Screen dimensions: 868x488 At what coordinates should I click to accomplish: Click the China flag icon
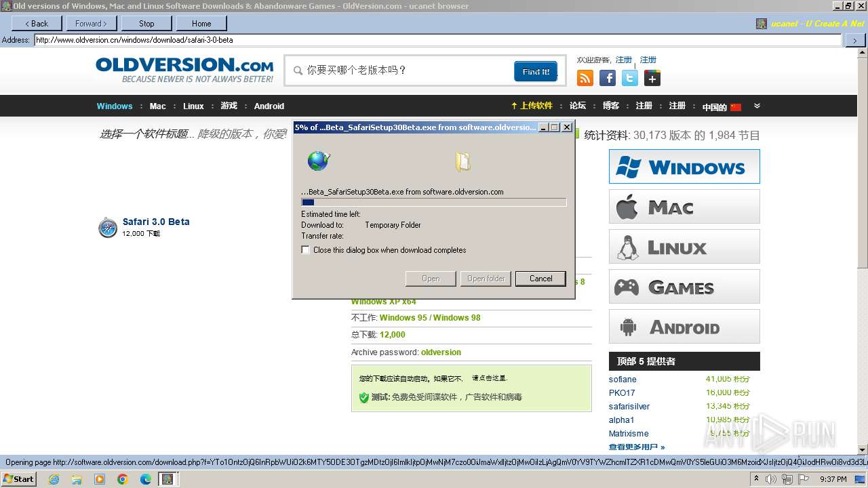(736, 107)
